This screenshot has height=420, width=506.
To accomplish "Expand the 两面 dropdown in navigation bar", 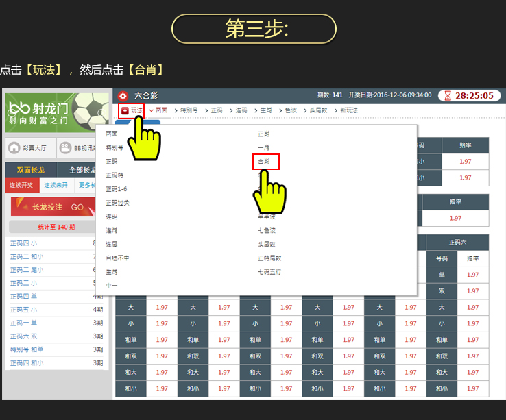I will coord(158,110).
